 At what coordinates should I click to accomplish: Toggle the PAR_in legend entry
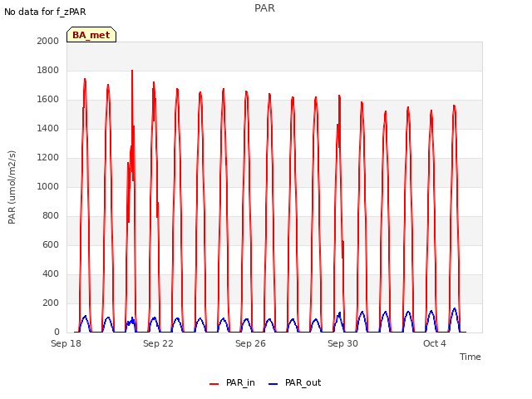coord(232,382)
